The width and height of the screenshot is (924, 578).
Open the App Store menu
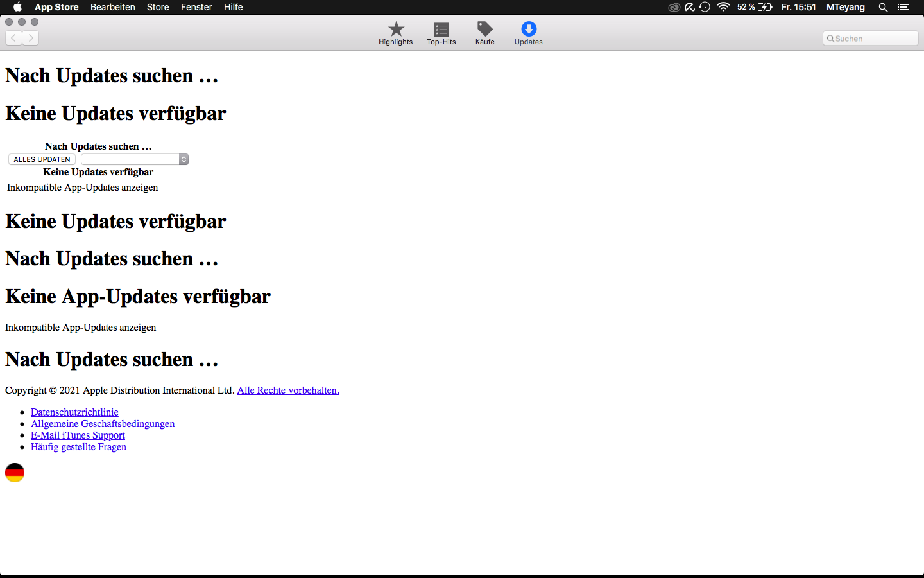[x=56, y=7]
